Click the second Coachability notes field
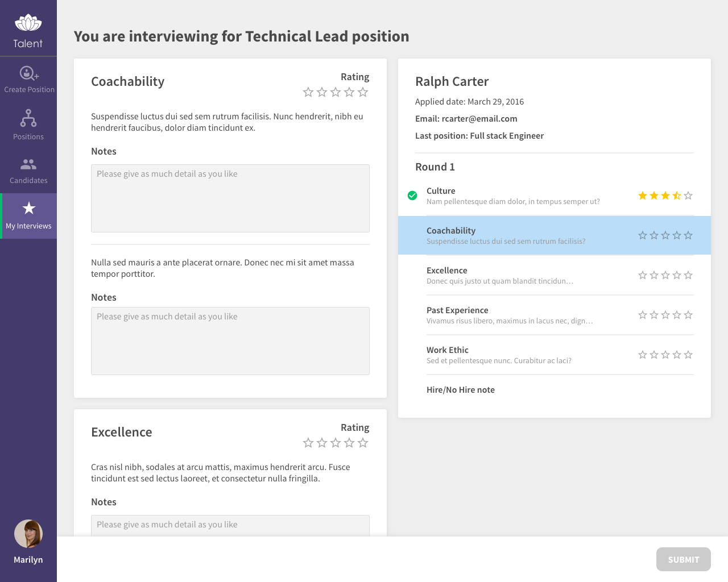728x582 pixels. pyautogui.click(x=230, y=341)
